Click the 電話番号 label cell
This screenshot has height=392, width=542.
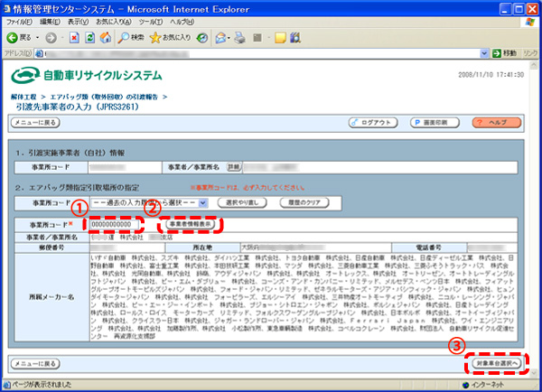pyautogui.click(x=429, y=247)
